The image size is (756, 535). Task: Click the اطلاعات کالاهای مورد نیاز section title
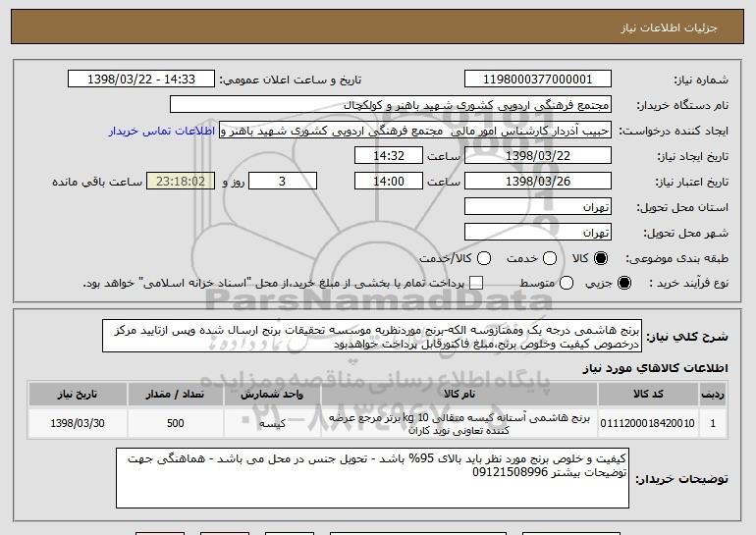[655, 368]
